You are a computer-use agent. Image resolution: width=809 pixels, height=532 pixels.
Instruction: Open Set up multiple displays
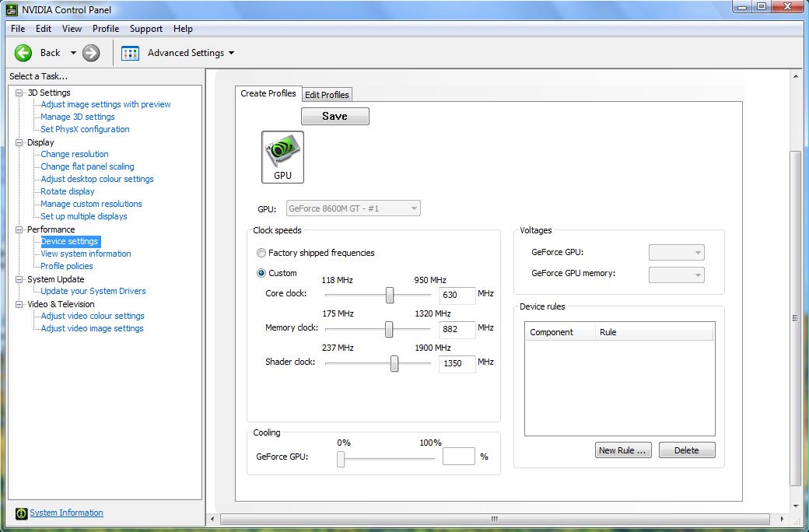tap(84, 216)
